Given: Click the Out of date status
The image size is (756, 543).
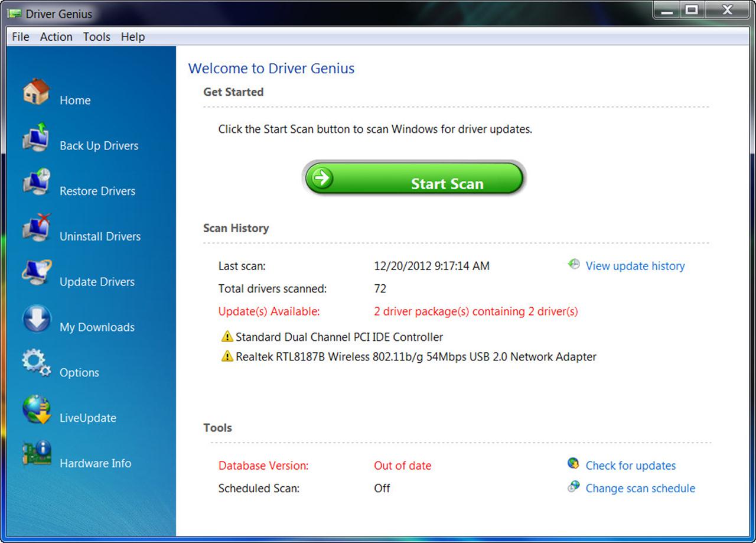Looking at the screenshot, I should (402, 466).
